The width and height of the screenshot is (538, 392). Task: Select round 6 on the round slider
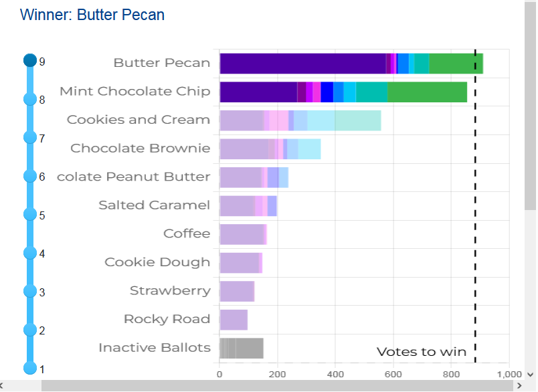click(30, 176)
